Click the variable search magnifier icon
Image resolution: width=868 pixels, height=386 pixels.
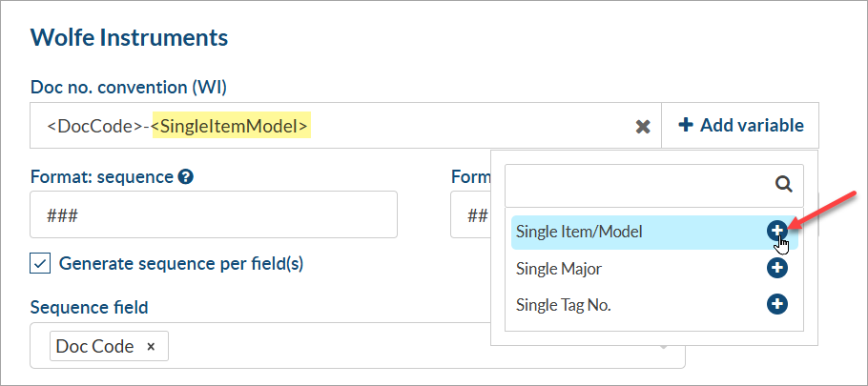[x=783, y=184]
